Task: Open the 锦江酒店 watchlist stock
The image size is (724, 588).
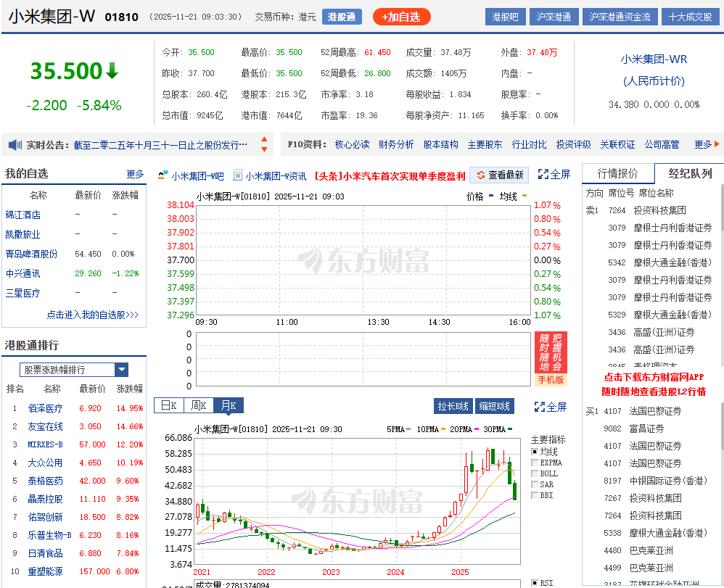Action: [x=22, y=215]
